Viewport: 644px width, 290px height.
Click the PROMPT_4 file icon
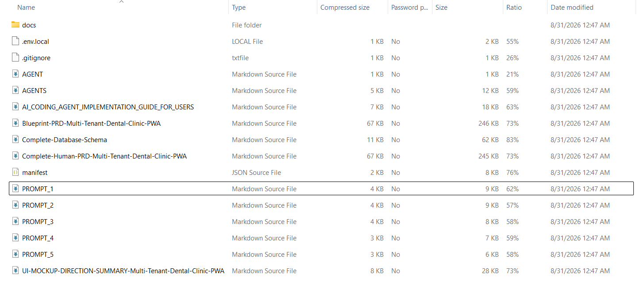[15, 238]
